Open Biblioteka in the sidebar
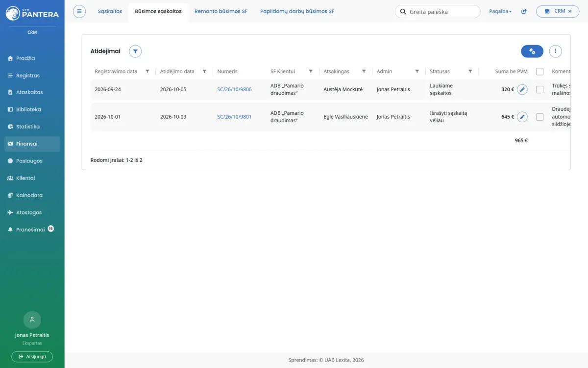Viewport: 588px width, 368px height. coord(32,109)
